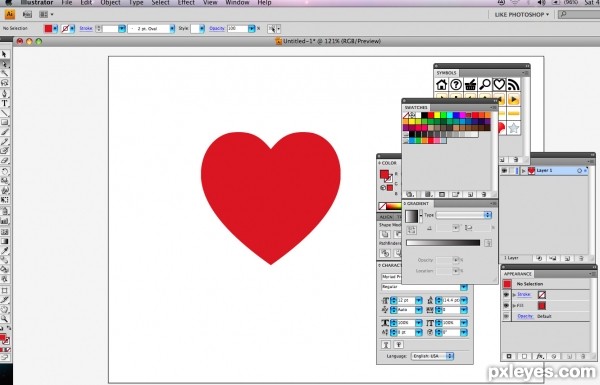
Task: Toggle Fill visibility eye in Appearance panel
Action: point(506,305)
